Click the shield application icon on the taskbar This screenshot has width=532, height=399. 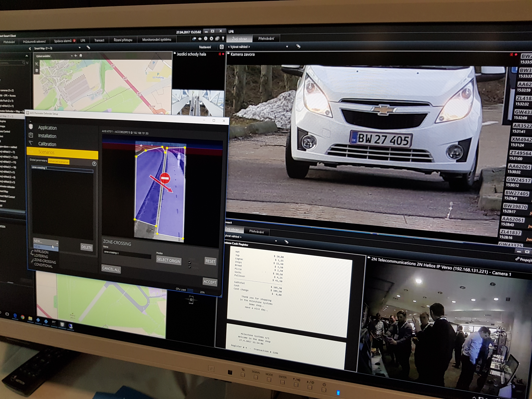(62, 324)
